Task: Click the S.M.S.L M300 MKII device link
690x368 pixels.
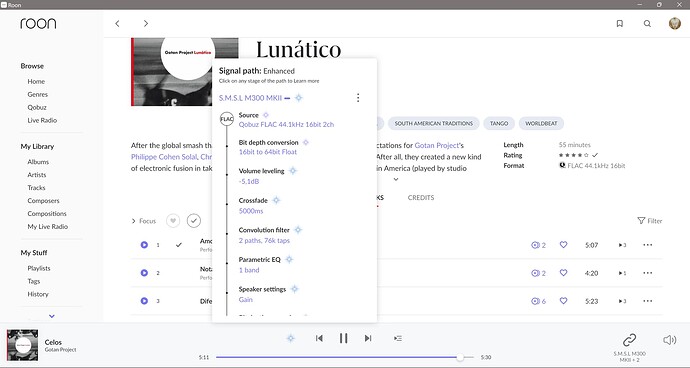Action: pyautogui.click(x=250, y=98)
